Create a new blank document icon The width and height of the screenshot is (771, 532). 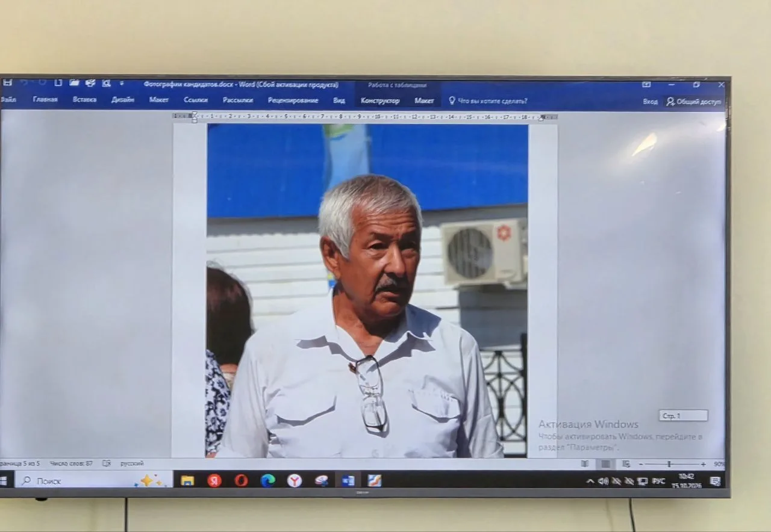pos(58,83)
